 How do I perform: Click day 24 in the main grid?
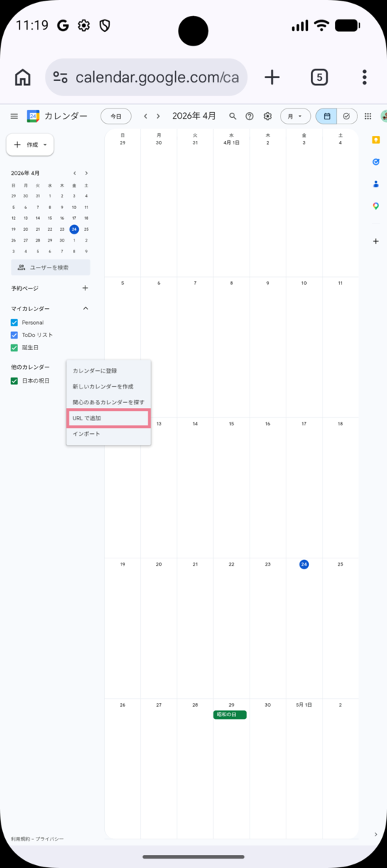(x=304, y=564)
